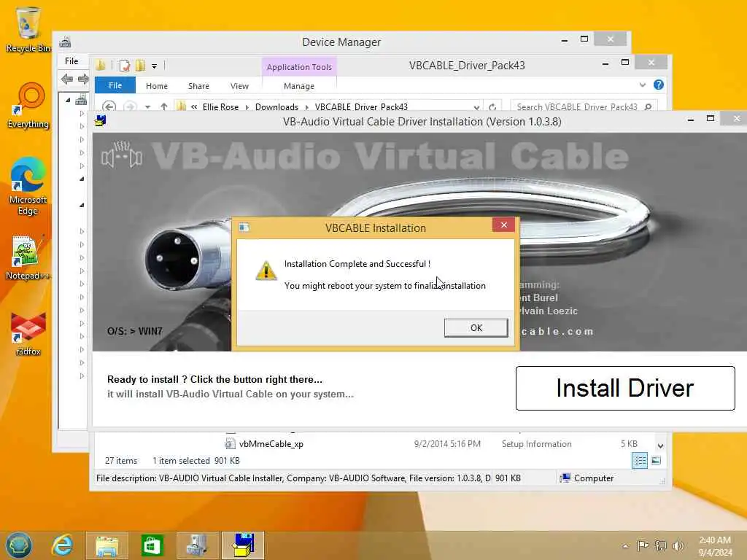747x560 pixels.
Task: Click the New Folder icon in quick access toolbar
Action: pos(140,65)
